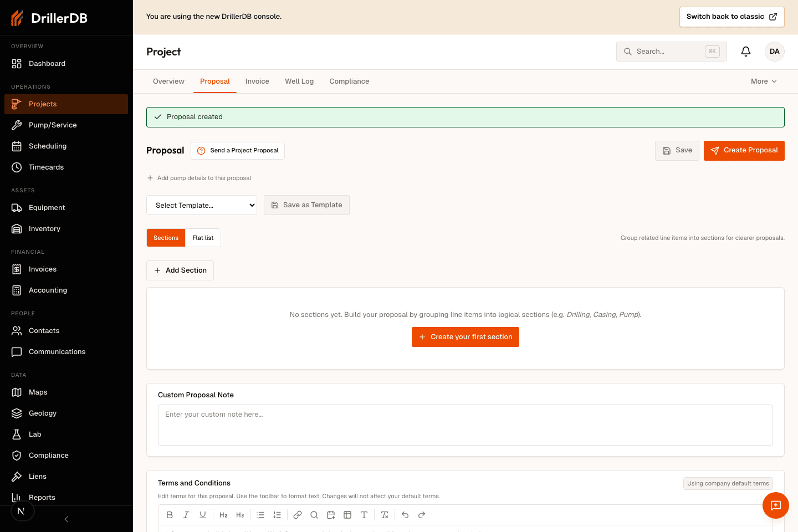Click the magnifier icon in editor toolbar
Image resolution: width=798 pixels, height=532 pixels.
point(314,515)
